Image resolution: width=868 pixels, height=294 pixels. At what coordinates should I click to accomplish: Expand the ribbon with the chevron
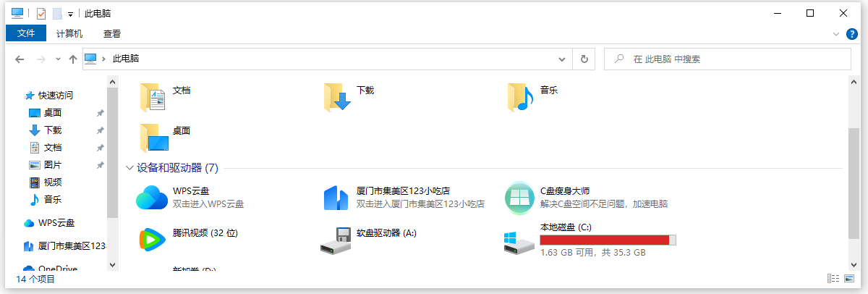(835, 33)
